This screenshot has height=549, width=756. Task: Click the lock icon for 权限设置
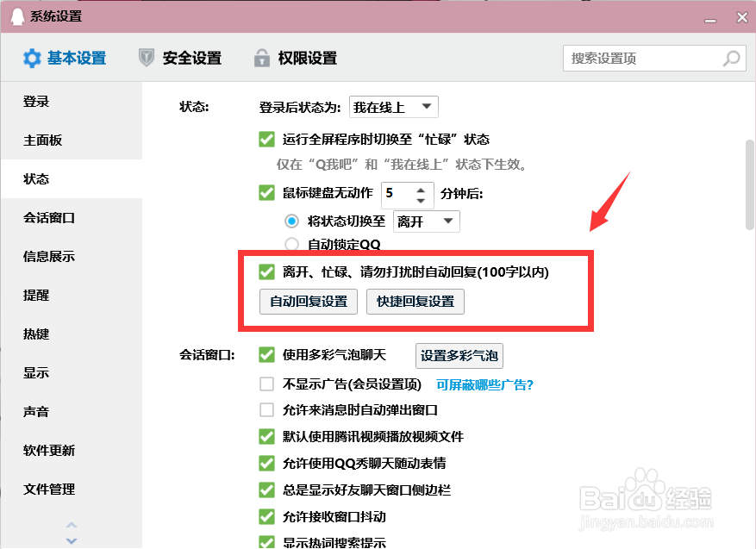tap(261, 58)
